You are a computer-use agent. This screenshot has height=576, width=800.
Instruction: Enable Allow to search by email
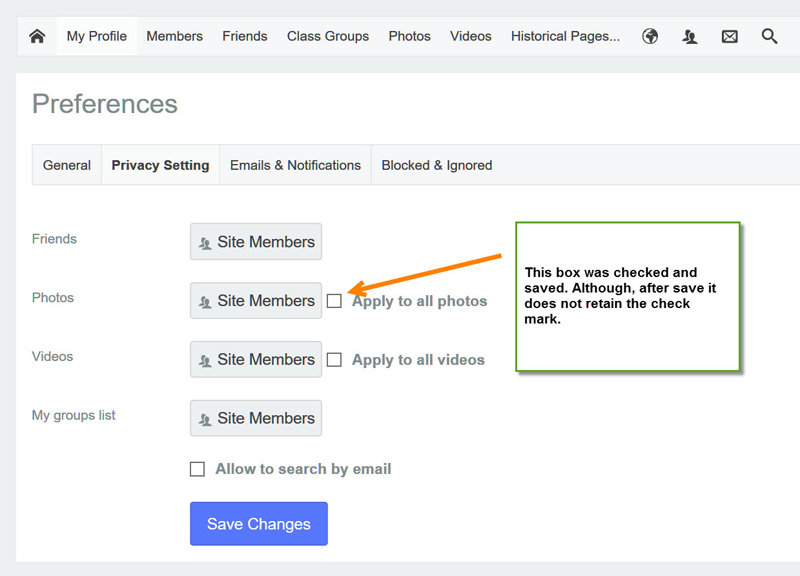[x=197, y=469]
